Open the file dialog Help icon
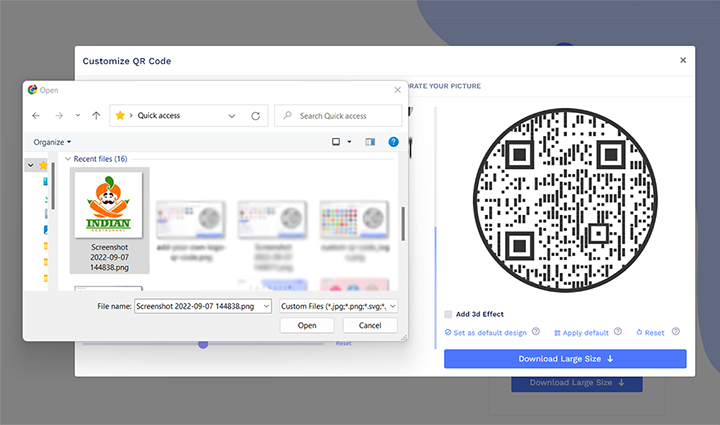This screenshot has width=720, height=425. (394, 142)
